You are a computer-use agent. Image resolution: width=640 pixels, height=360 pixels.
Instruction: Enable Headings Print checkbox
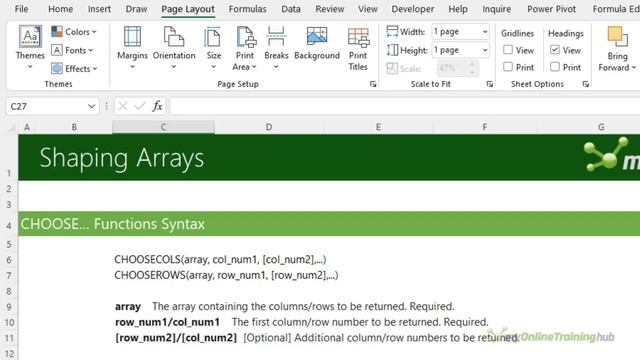[x=554, y=67]
